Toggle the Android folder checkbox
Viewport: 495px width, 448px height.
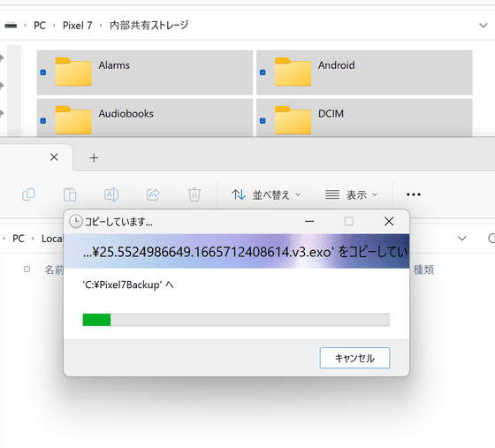click(x=263, y=72)
